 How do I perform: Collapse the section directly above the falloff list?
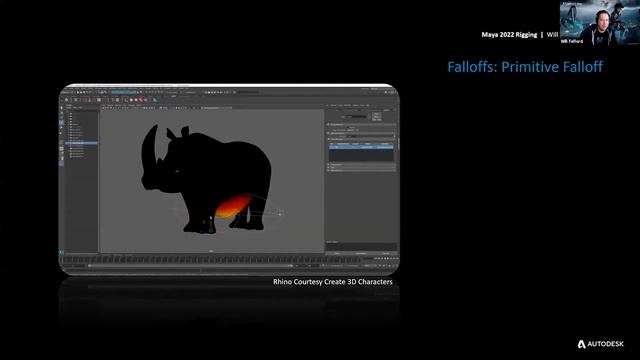pyautogui.click(x=361, y=139)
